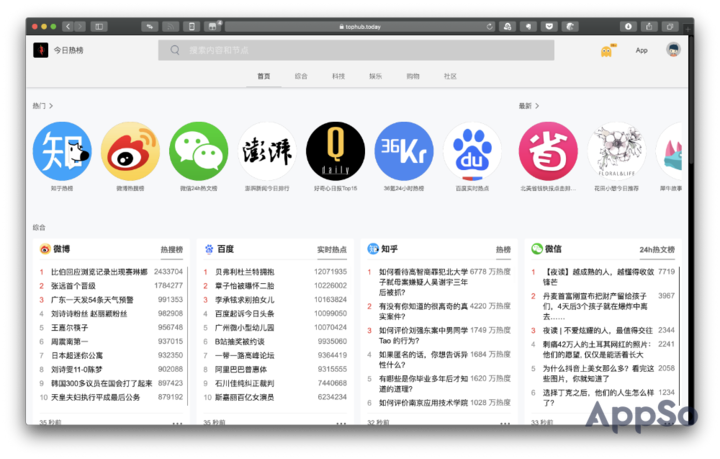Open the 好奇心日报 Q daily icon
This screenshot has width=720, height=459.
pos(336,151)
